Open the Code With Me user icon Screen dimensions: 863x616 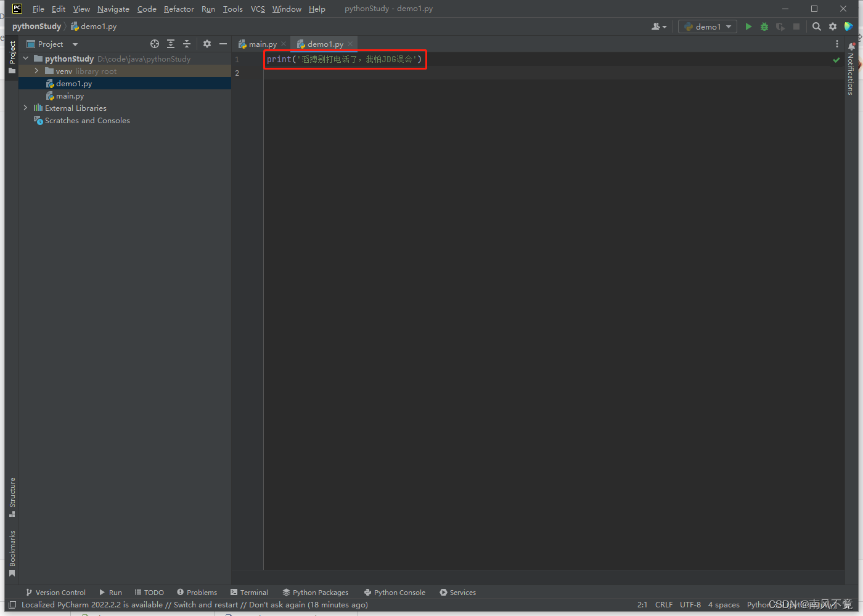[659, 26]
